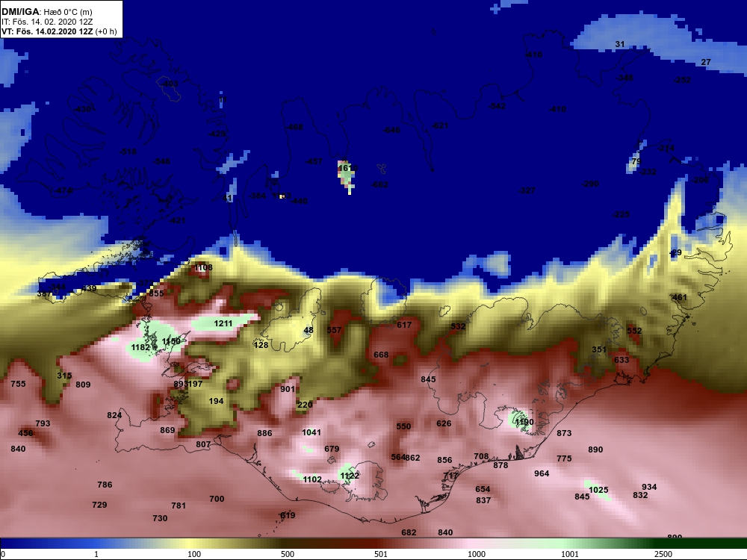Click the legend label '100'
This screenshot has height=560, width=747.
coord(194,554)
